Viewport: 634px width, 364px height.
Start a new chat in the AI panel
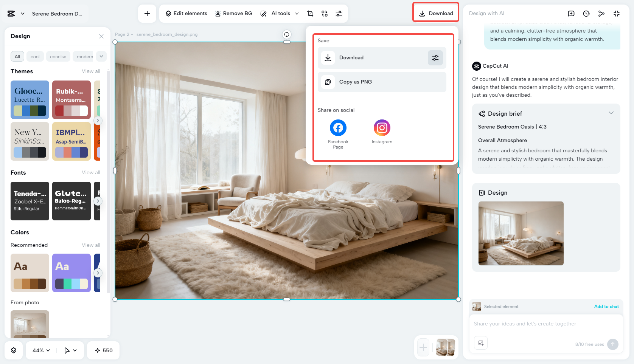tap(571, 13)
